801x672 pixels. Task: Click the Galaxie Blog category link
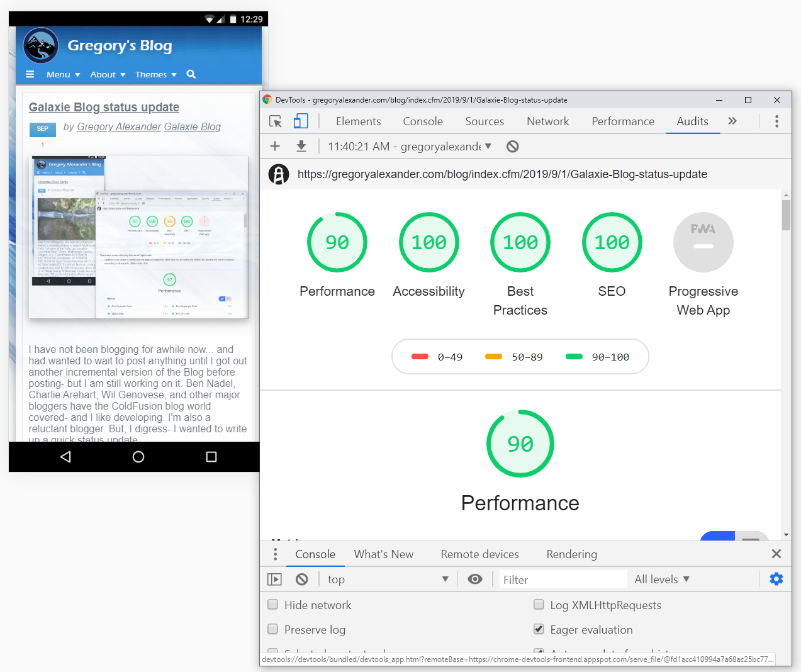click(x=193, y=126)
